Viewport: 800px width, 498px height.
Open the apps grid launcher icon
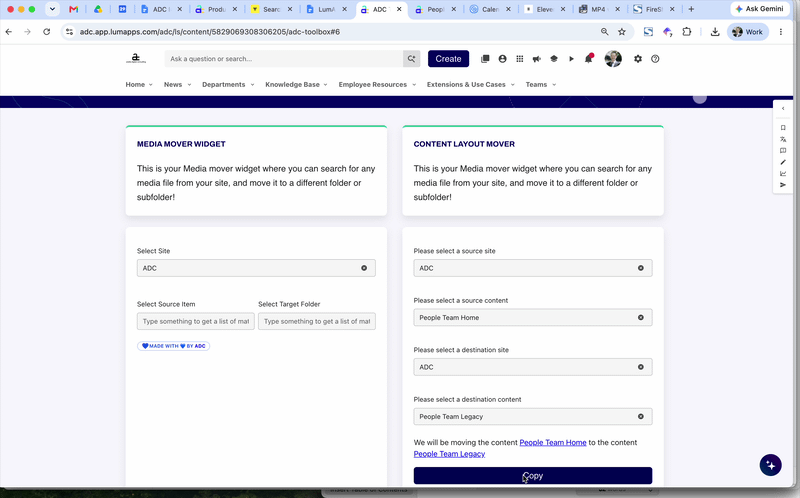click(x=519, y=59)
